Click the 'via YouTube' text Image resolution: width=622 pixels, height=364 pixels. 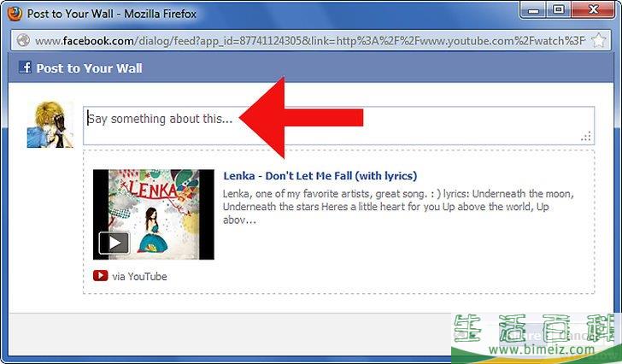point(139,276)
